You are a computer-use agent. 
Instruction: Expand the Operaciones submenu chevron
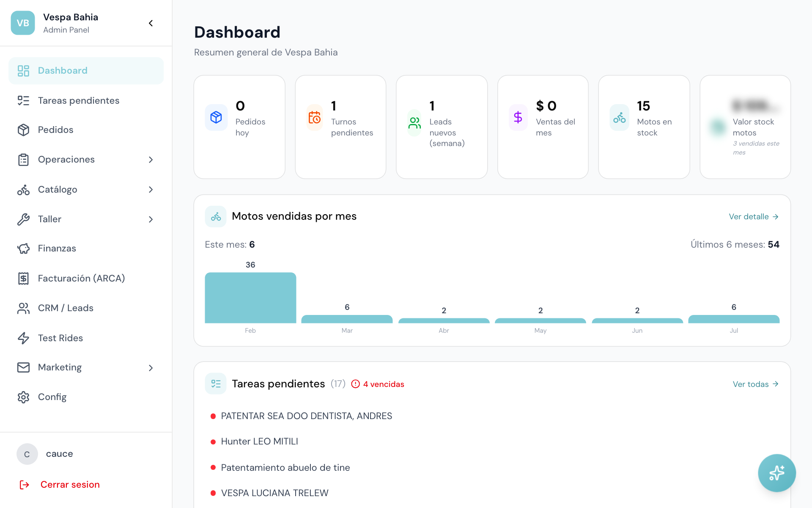coord(151,160)
